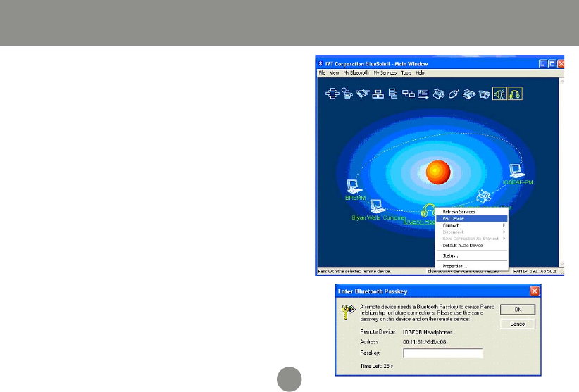The image size is (579, 392).
Task: Click the orange sun My Device ball
Action: tap(438, 172)
